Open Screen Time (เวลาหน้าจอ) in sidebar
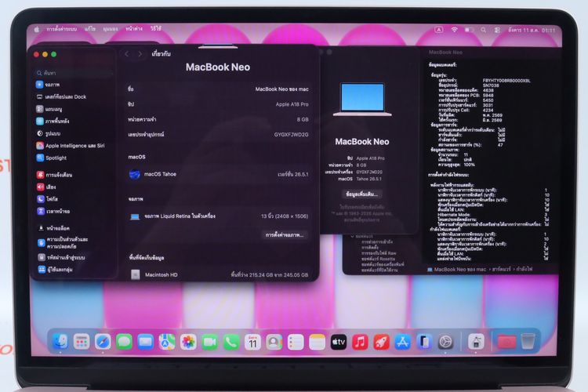The height and width of the screenshot is (392, 588). point(53,212)
